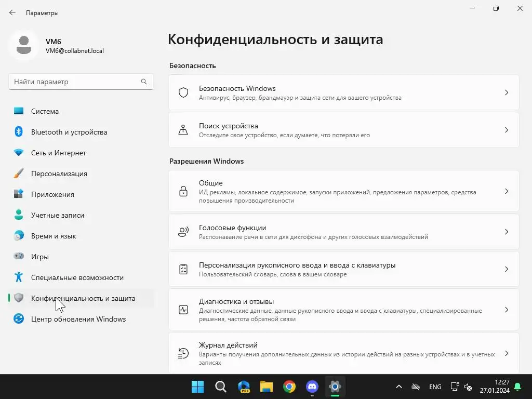Click the locator icon on Поиск устройства card
Image resolution: width=532 pixels, height=399 pixels.
click(x=183, y=130)
